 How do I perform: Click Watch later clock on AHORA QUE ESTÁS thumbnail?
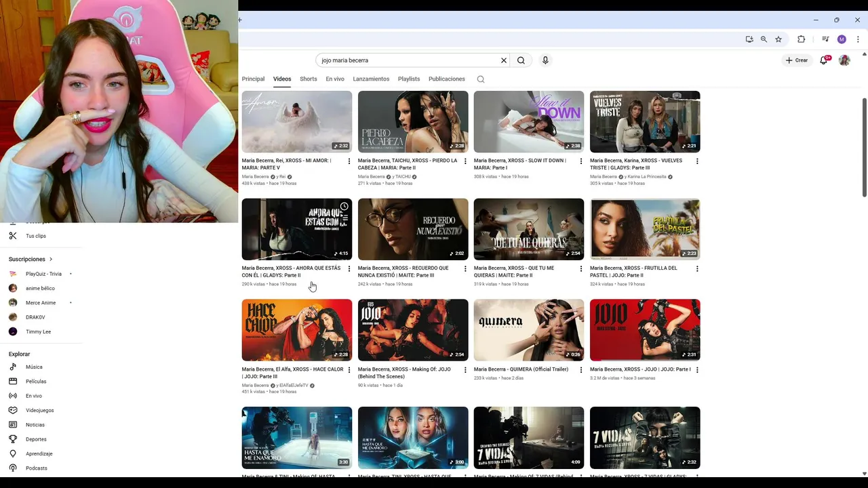[344, 206]
